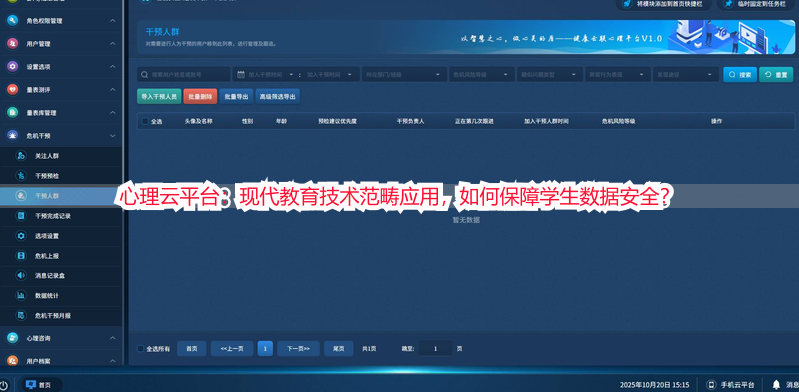Viewport: 799px width, 392px height.
Task: Select 干预预检 menu item
Action: [x=61, y=176]
